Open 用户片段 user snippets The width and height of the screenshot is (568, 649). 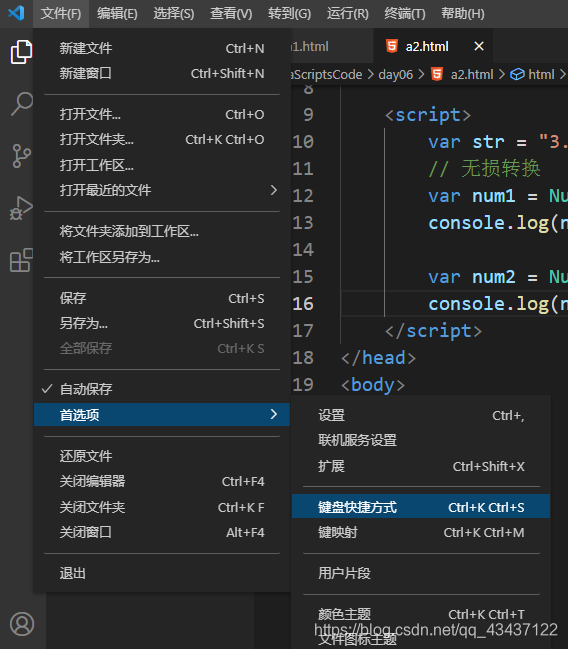point(421,573)
